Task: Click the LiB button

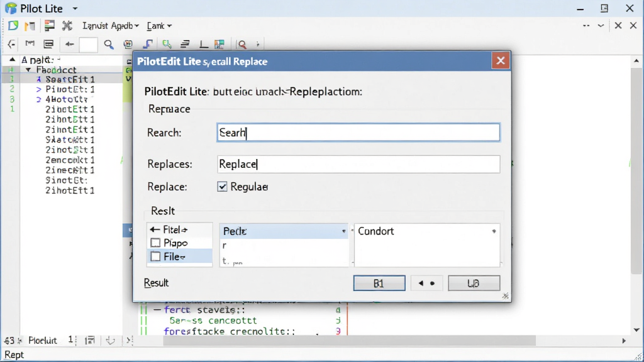Action: (474, 283)
